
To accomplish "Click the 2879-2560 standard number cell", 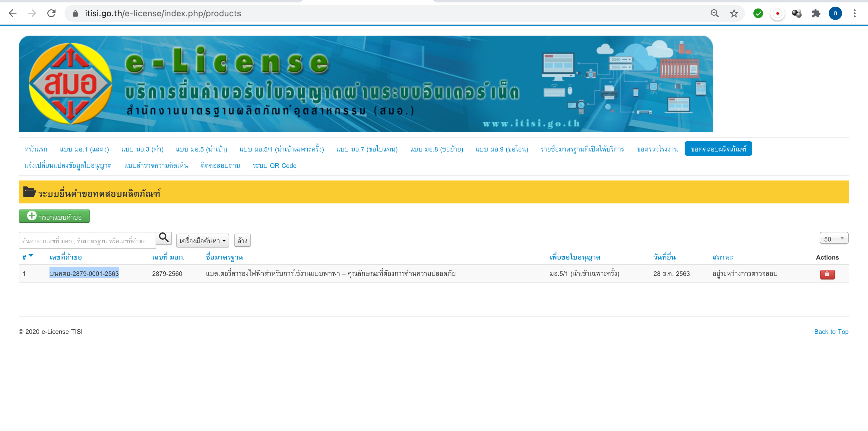I will pyautogui.click(x=167, y=274).
